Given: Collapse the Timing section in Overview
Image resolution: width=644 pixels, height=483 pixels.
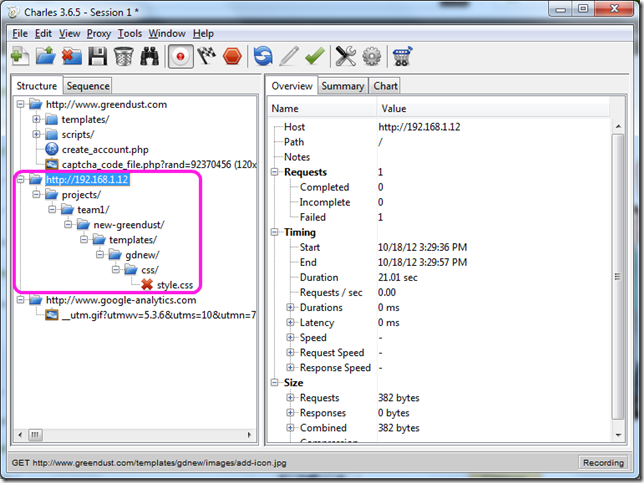Looking at the screenshot, I should pyautogui.click(x=274, y=232).
